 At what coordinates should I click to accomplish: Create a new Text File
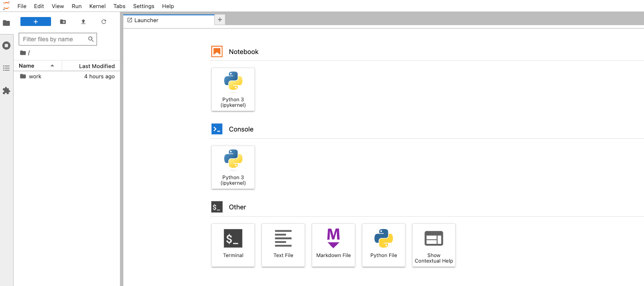tap(283, 245)
